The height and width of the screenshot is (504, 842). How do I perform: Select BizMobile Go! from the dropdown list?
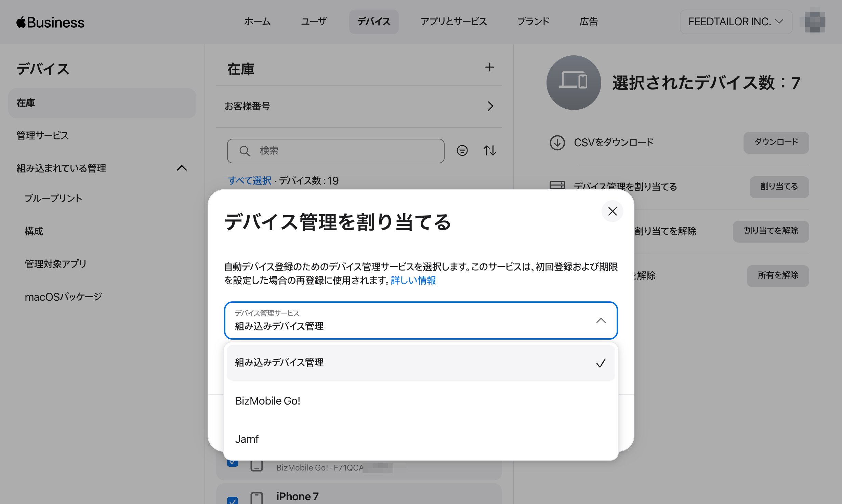[x=421, y=401]
